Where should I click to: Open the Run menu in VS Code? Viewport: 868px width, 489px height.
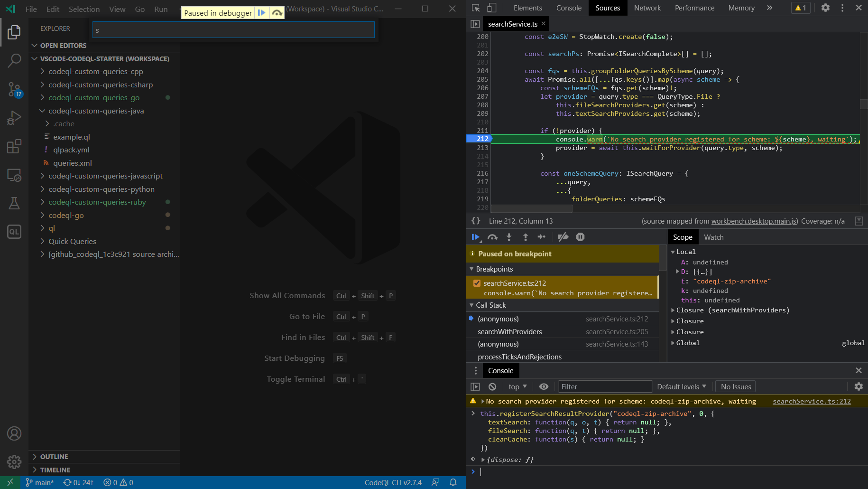tap(160, 9)
